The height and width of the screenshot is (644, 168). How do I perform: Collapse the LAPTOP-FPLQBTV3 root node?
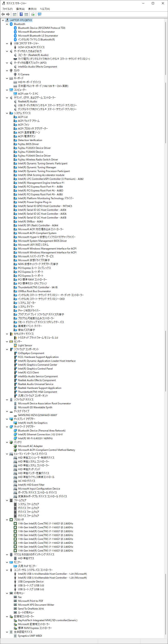point(3,20)
